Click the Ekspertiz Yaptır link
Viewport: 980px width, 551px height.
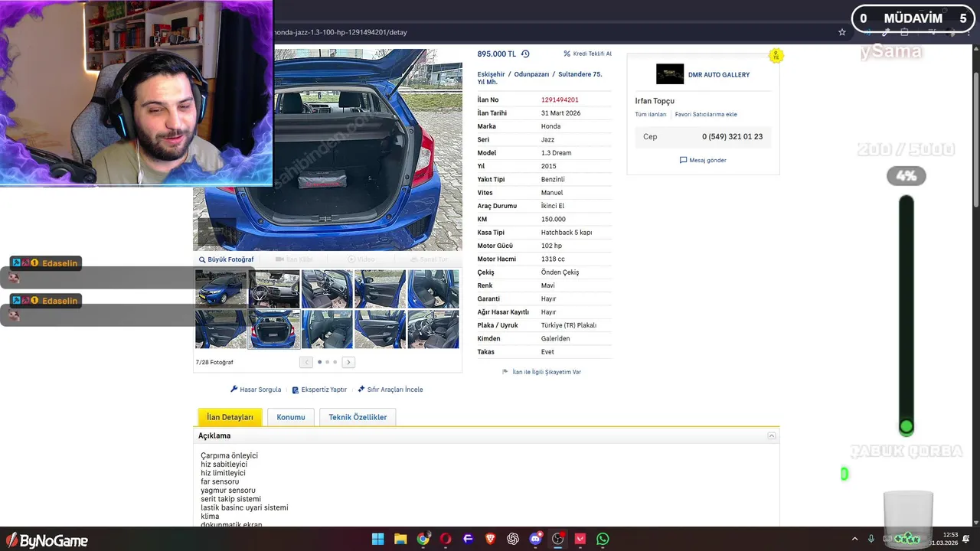pyautogui.click(x=324, y=390)
